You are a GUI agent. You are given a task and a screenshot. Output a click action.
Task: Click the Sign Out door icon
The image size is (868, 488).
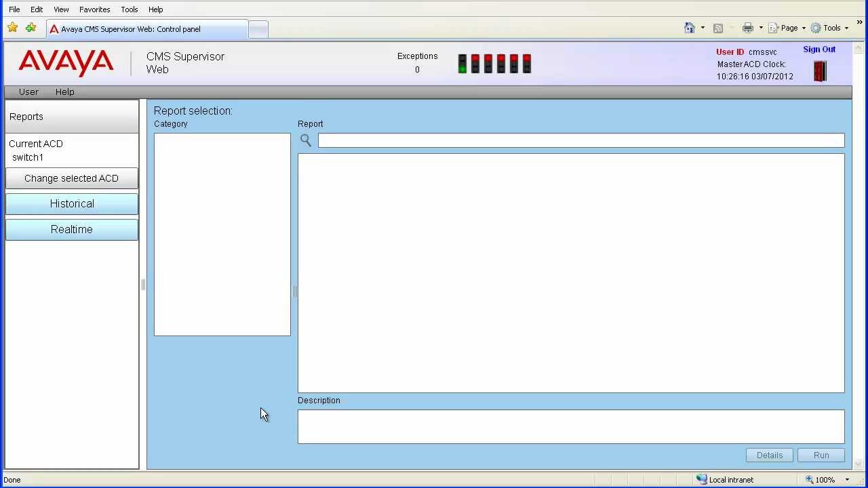point(820,71)
